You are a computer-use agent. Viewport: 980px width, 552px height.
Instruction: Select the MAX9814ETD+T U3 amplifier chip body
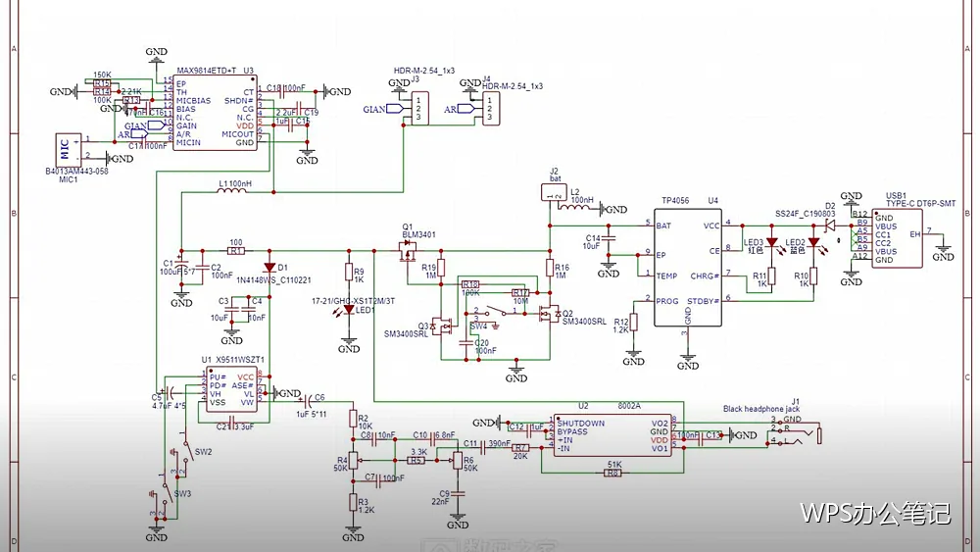(215, 113)
